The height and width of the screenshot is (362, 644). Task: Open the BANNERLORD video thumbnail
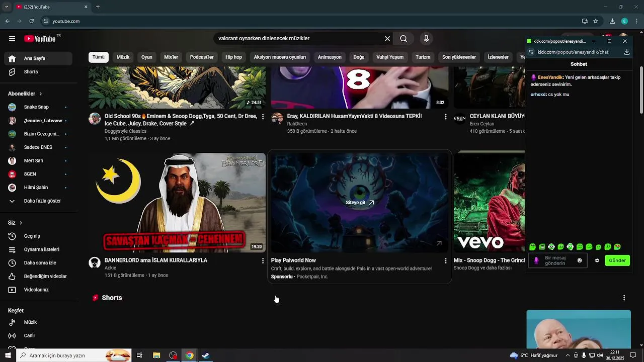(x=177, y=203)
